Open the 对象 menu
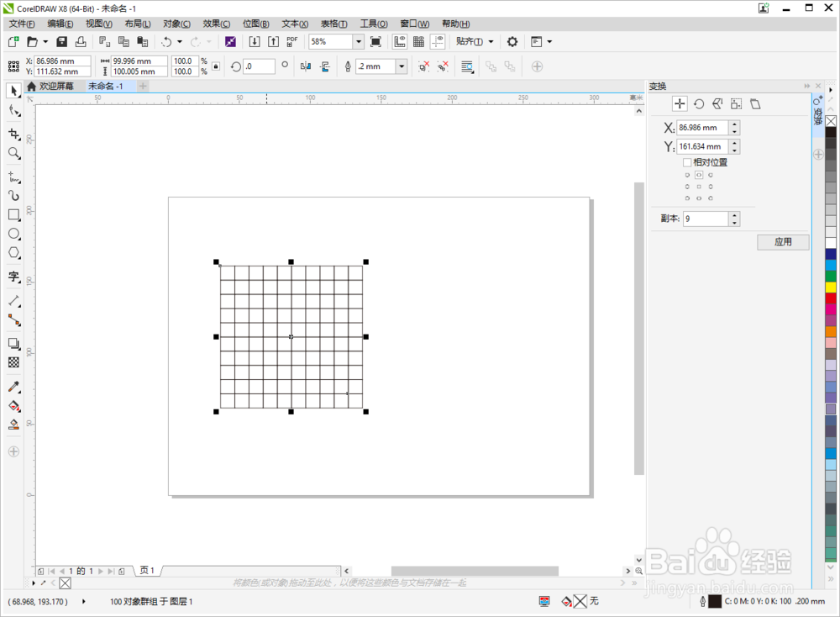Screen dimensions: 840x617 point(176,24)
